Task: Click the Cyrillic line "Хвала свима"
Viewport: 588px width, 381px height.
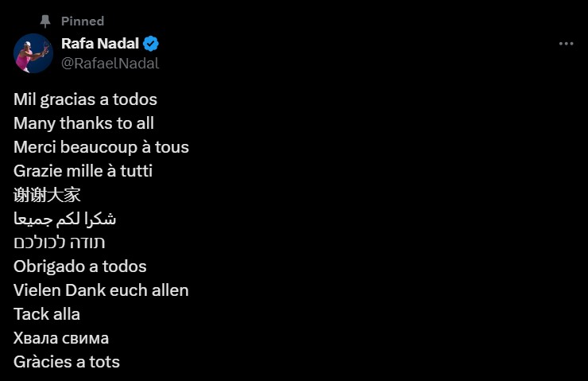Action: coord(61,338)
